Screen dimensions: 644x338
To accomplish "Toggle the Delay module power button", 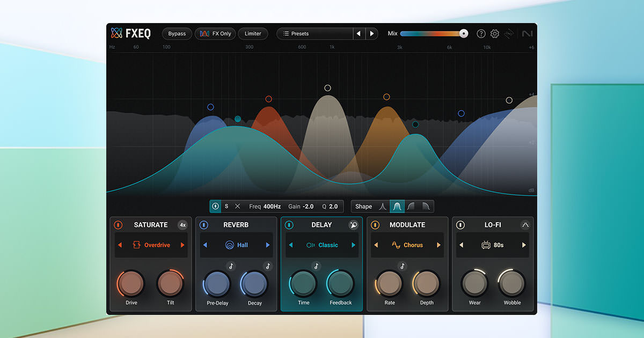I will coord(289,225).
